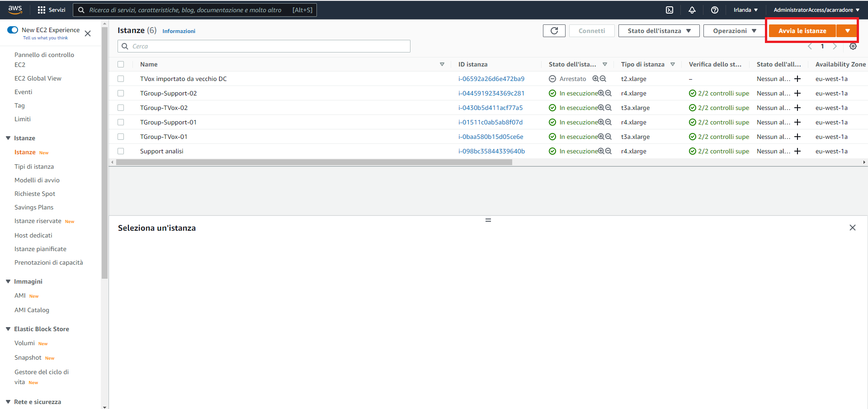The image size is (868, 409).
Task: Open the Avvia le istanze arrow dropdown
Action: tap(847, 31)
